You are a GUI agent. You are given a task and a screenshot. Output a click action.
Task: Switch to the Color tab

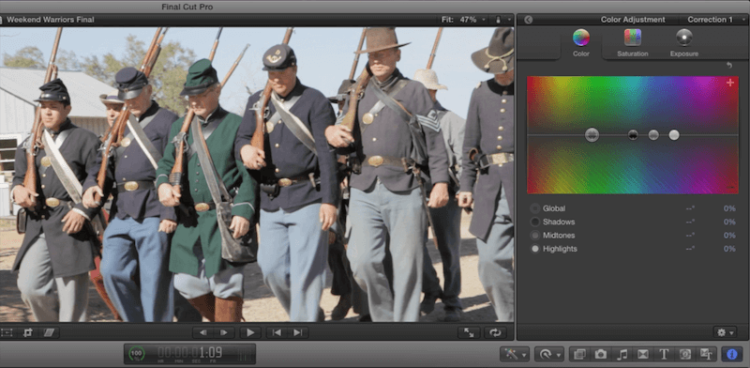pyautogui.click(x=581, y=43)
